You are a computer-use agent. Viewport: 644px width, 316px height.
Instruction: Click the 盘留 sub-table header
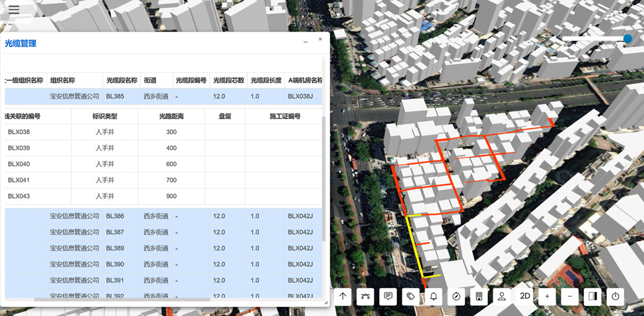point(225,116)
